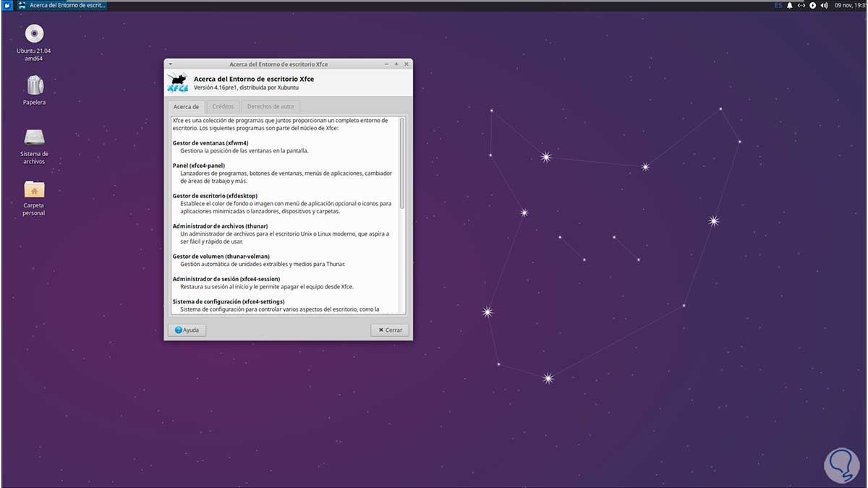This screenshot has width=868, height=488.
Task: Open the Carpeta personal home folder
Action: coord(34,189)
